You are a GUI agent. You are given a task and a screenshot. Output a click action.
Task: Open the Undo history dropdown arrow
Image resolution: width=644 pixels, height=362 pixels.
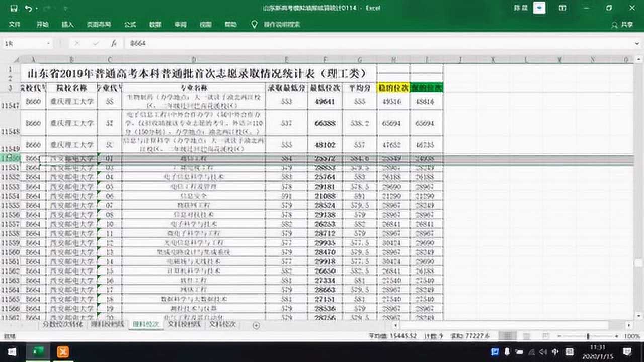pyautogui.click(x=36, y=9)
